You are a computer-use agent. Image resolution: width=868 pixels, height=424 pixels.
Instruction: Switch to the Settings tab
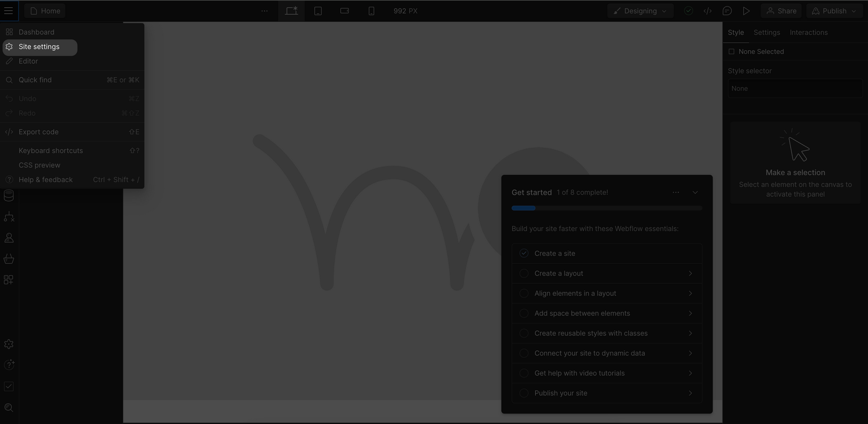pyautogui.click(x=766, y=33)
